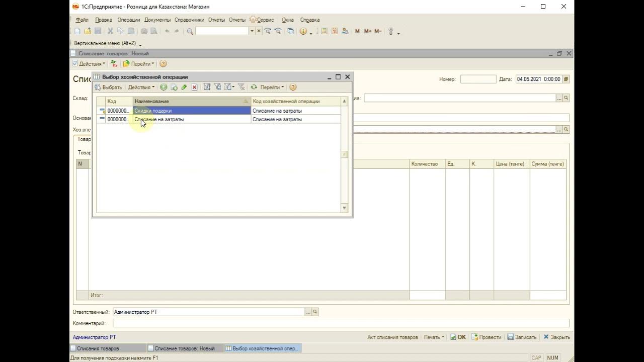Switch to Списание товаров: Новый window tab

click(185, 348)
